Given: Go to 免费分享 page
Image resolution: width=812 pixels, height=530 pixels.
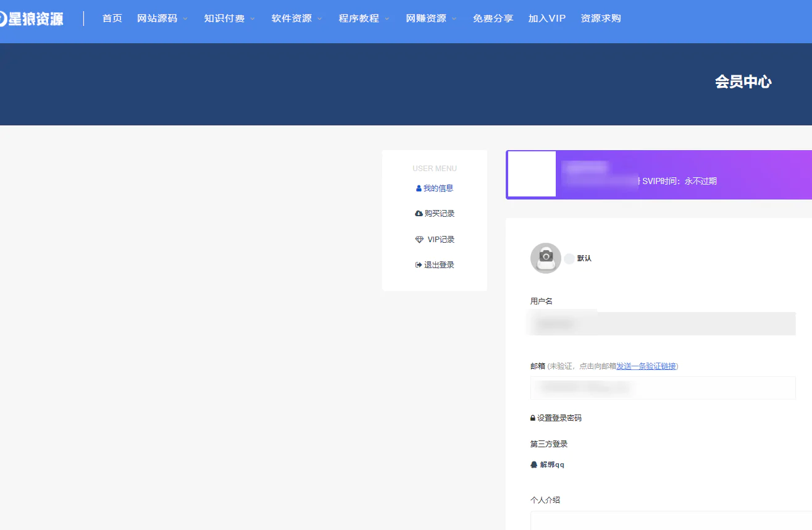Looking at the screenshot, I should [x=493, y=19].
